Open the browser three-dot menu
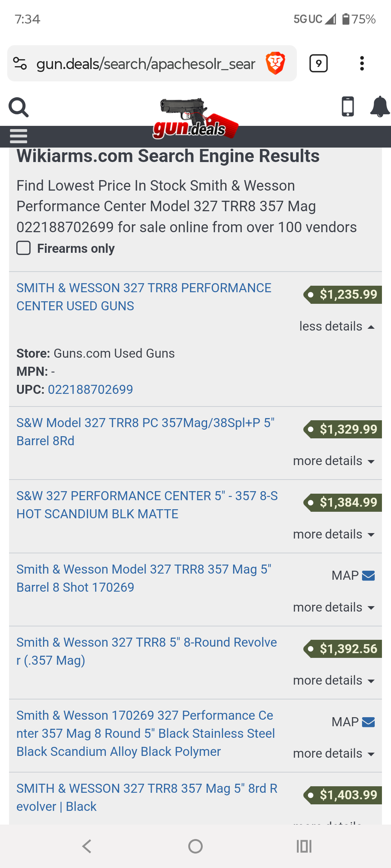The width and height of the screenshot is (391, 868). [362, 63]
